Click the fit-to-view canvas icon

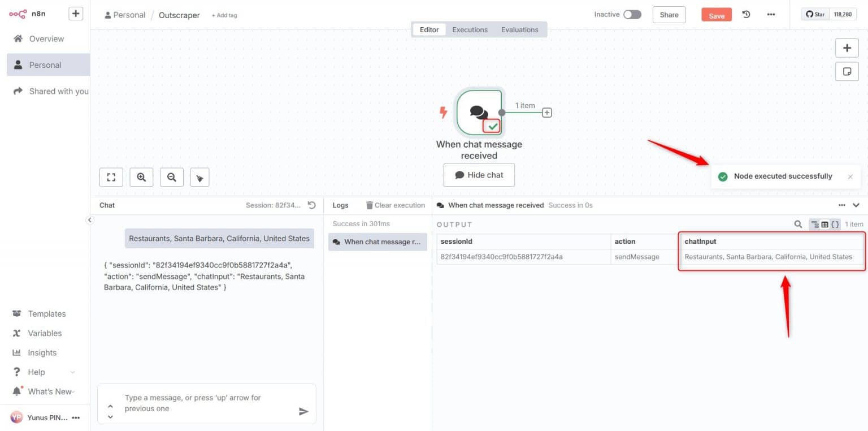tap(111, 177)
